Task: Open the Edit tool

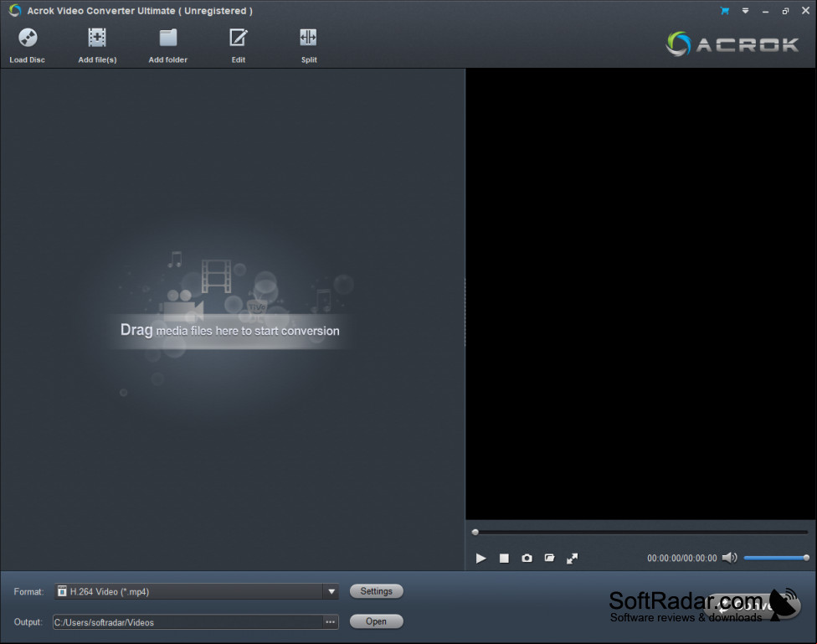Action: tap(238, 45)
